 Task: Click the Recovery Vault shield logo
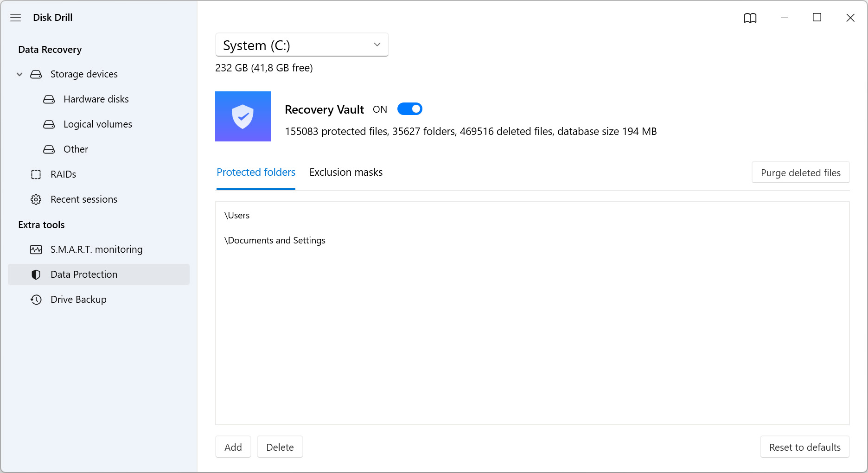click(x=243, y=116)
